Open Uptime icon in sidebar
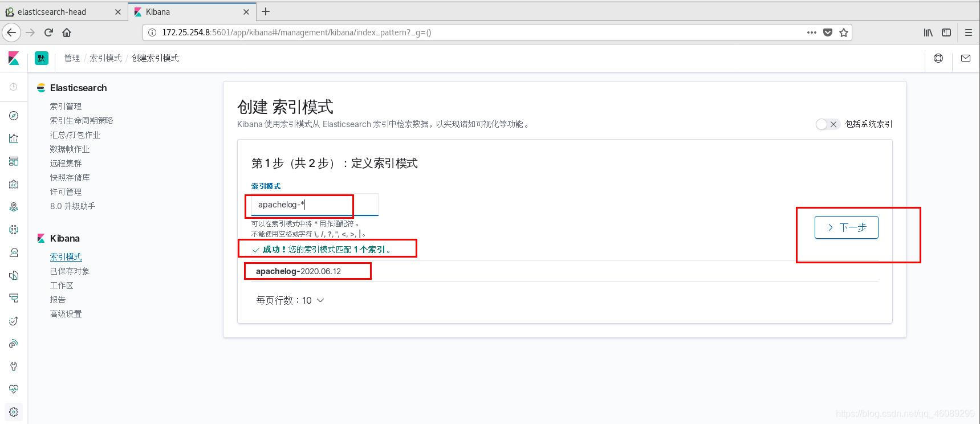The height and width of the screenshot is (424, 980). [14, 321]
